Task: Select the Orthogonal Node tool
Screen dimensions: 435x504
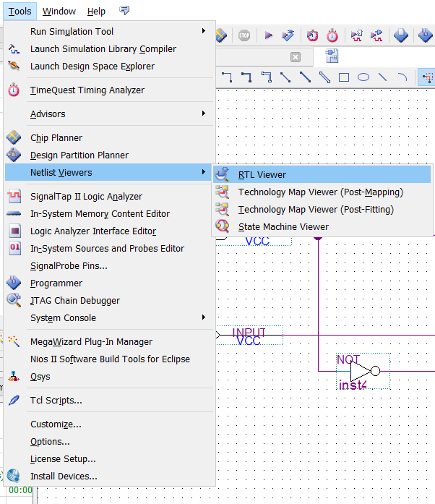Action: pyautogui.click(x=227, y=77)
